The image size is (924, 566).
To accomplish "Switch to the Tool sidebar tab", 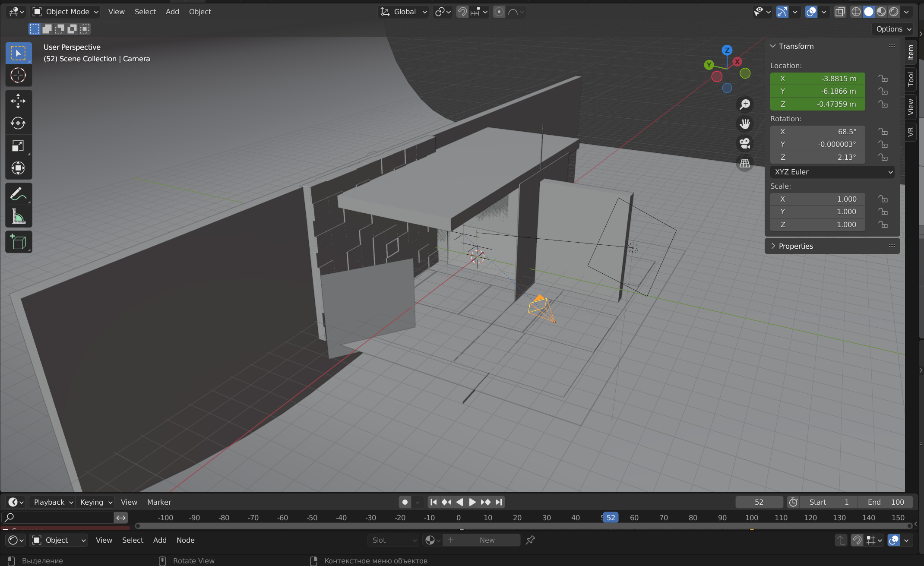I will pos(911,79).
